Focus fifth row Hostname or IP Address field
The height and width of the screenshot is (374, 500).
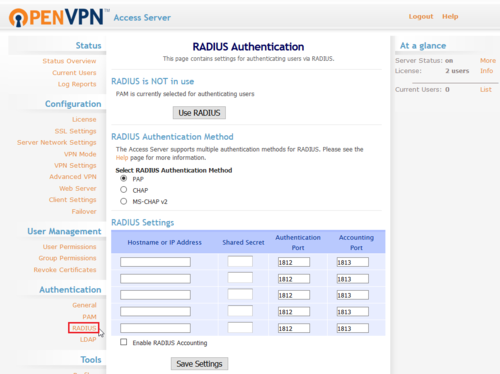(155, 328)
